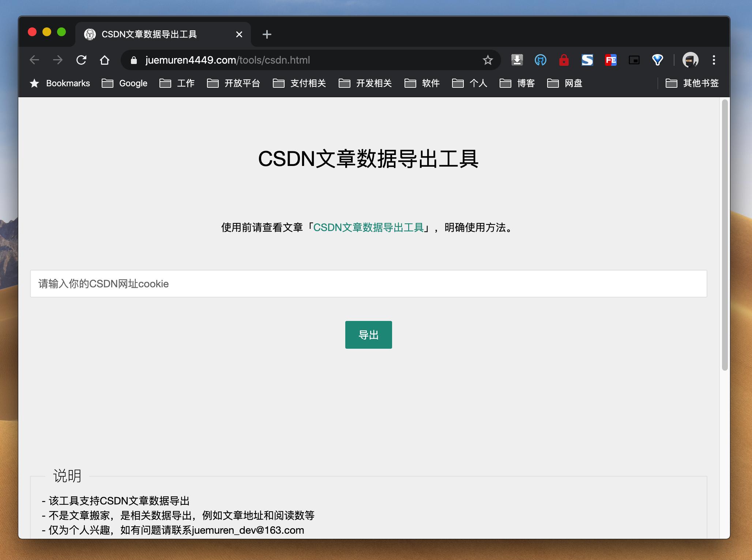Open the FE extension icon
The height and width of the screenshot is (560, 752).
[610, 60]
